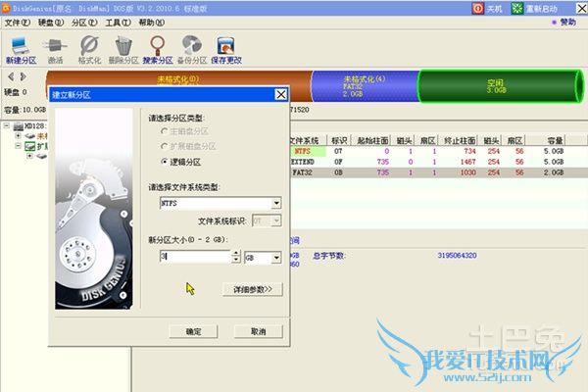
Task: Click the 新建分区 (new partition) toolbar icon
Action: [21, 50]
